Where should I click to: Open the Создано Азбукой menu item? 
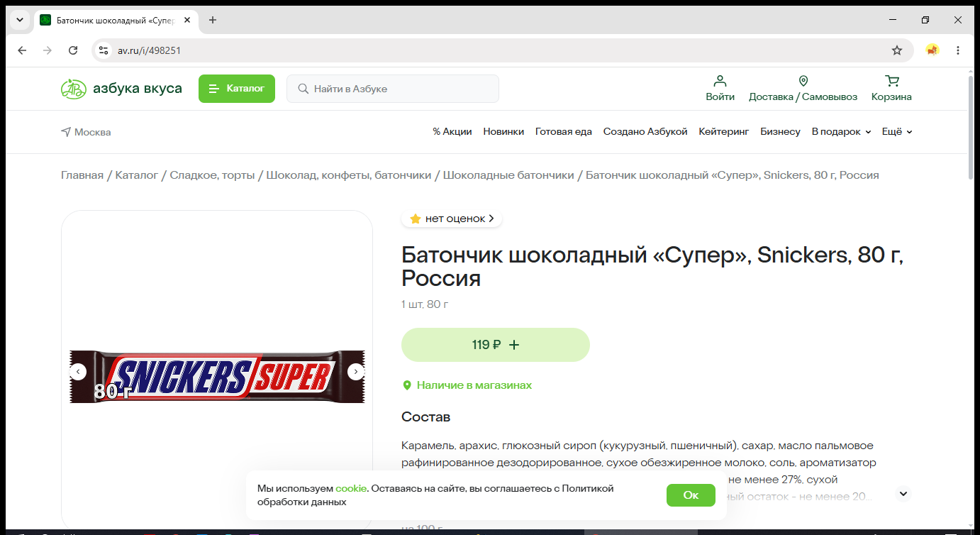click(x=645, y=132)
